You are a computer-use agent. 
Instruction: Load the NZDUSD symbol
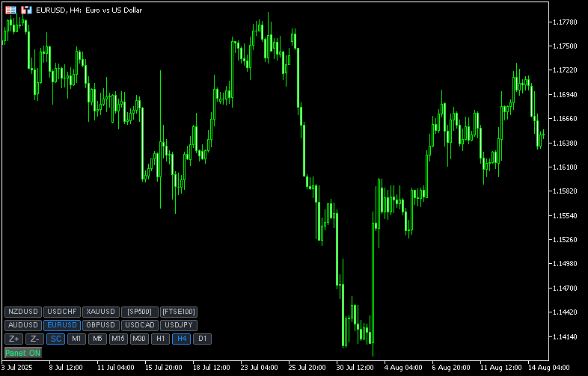[x=22, y=312]
